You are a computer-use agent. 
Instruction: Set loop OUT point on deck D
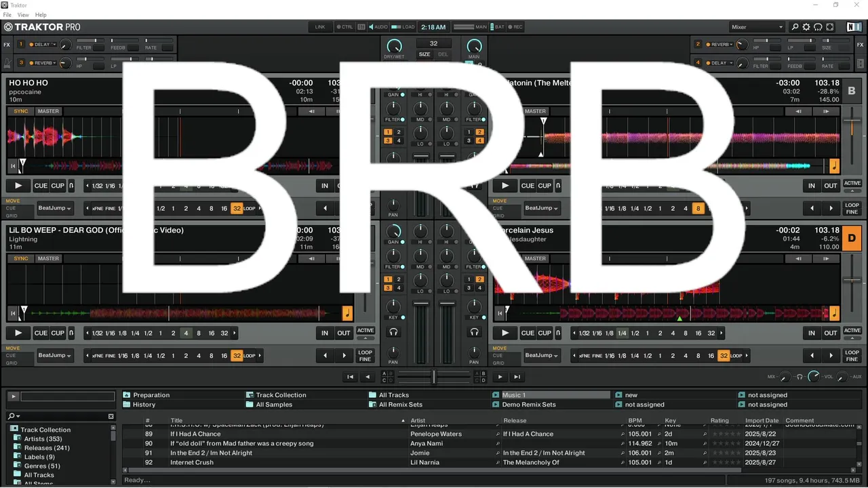point(831,333)
